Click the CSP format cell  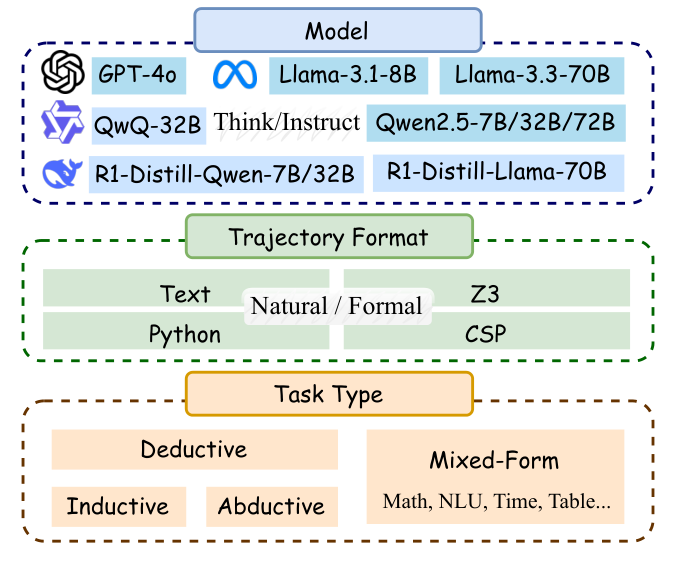pos(486,331)
